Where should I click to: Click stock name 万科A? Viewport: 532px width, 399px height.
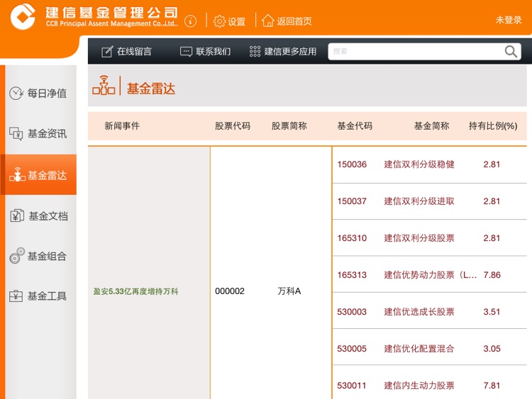point(289,291)
